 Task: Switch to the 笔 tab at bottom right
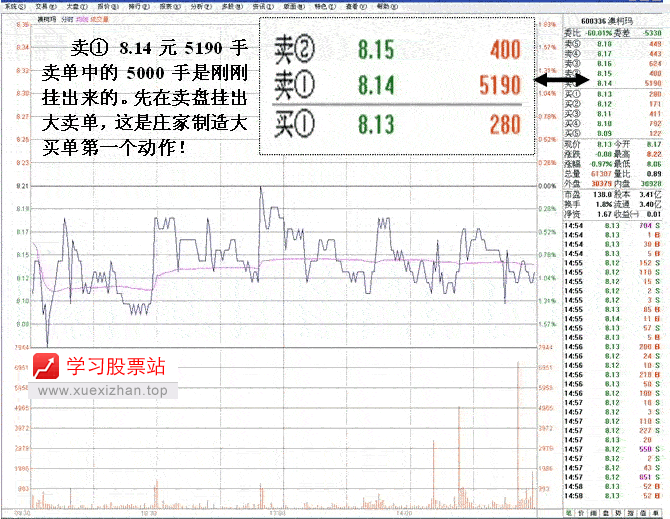pos(569,513)
